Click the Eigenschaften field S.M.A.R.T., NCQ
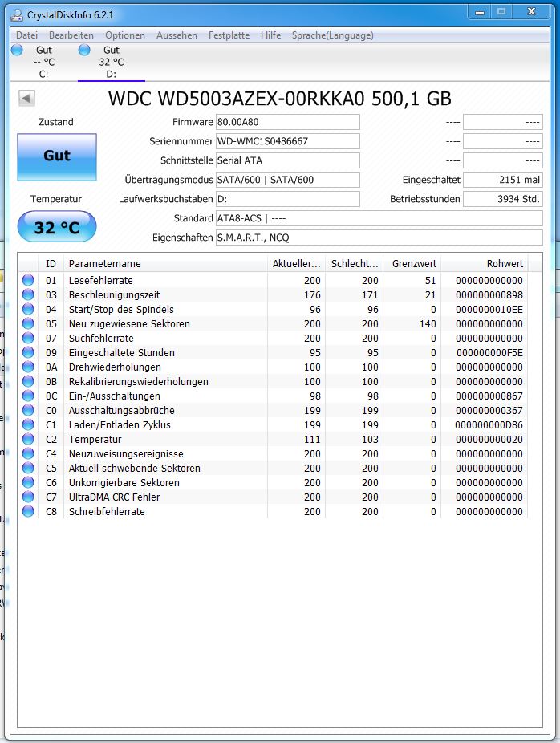Viewport: 560px width, 743px height. click(x=379, y=238)
